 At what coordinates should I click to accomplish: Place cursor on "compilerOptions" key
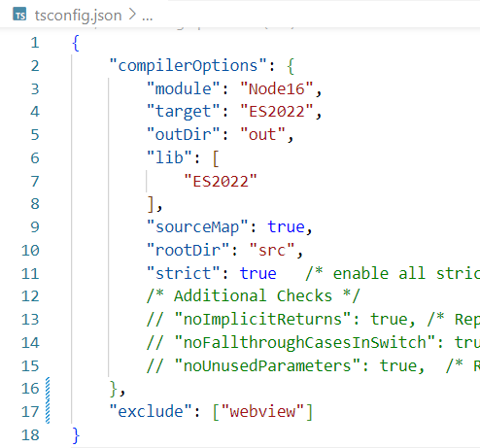[x=188, y=66]
